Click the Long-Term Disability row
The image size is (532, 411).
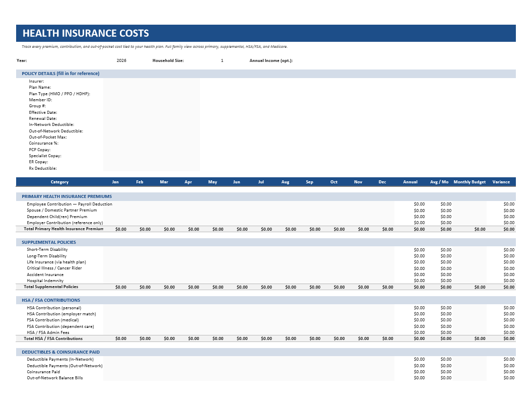(x=265, y=256)
